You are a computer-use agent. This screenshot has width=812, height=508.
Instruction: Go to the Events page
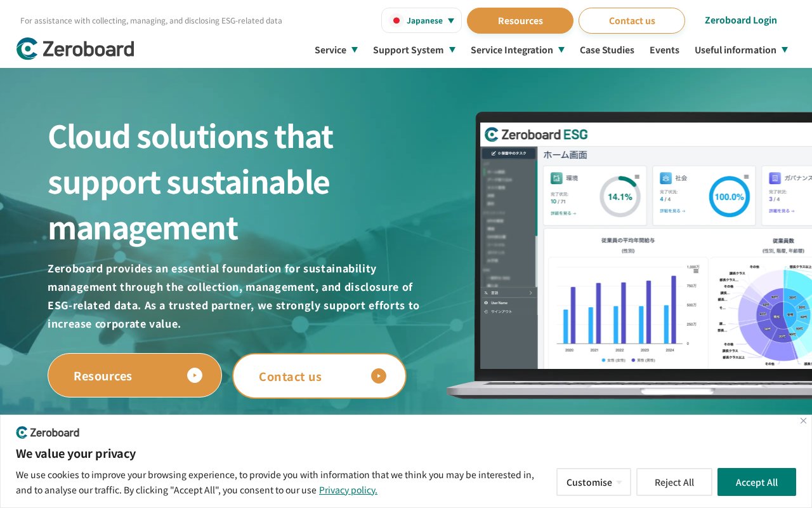coord(664,50)
